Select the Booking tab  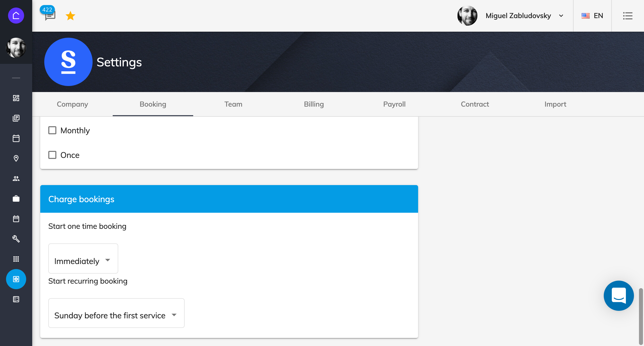153,104
